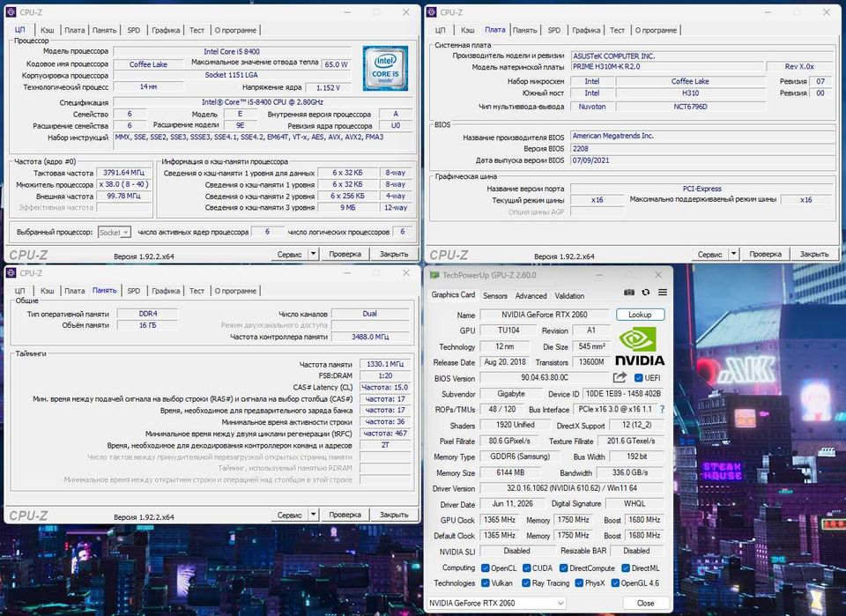The width and height of the screenshot is (846, 616).
Task: Click Проверка in the mainboard window
Action: tap(765, 254)
